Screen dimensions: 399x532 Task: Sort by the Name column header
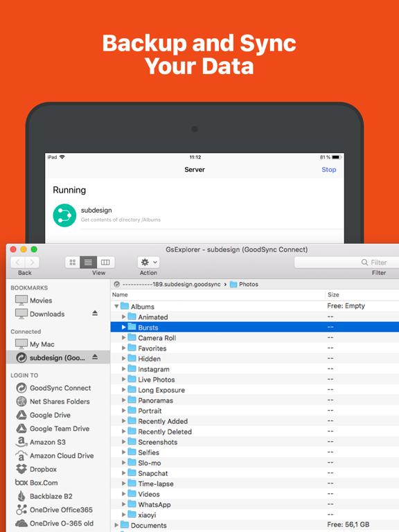pos(218,295)
